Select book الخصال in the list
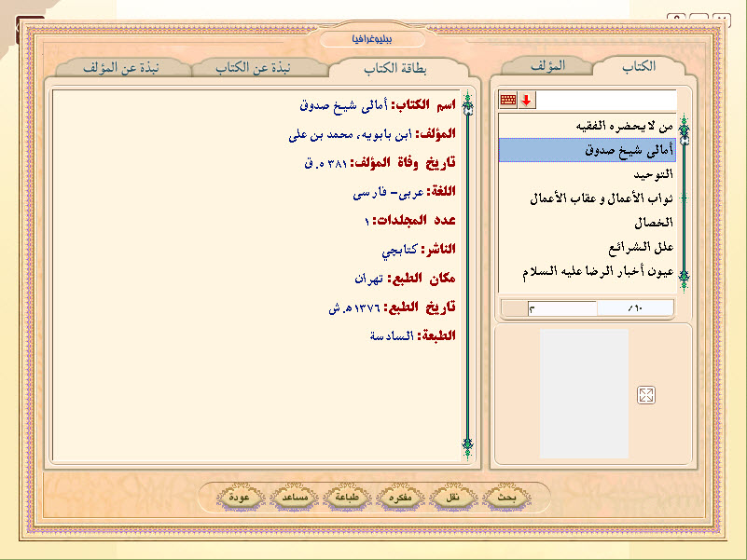 [x=587, y=223]
